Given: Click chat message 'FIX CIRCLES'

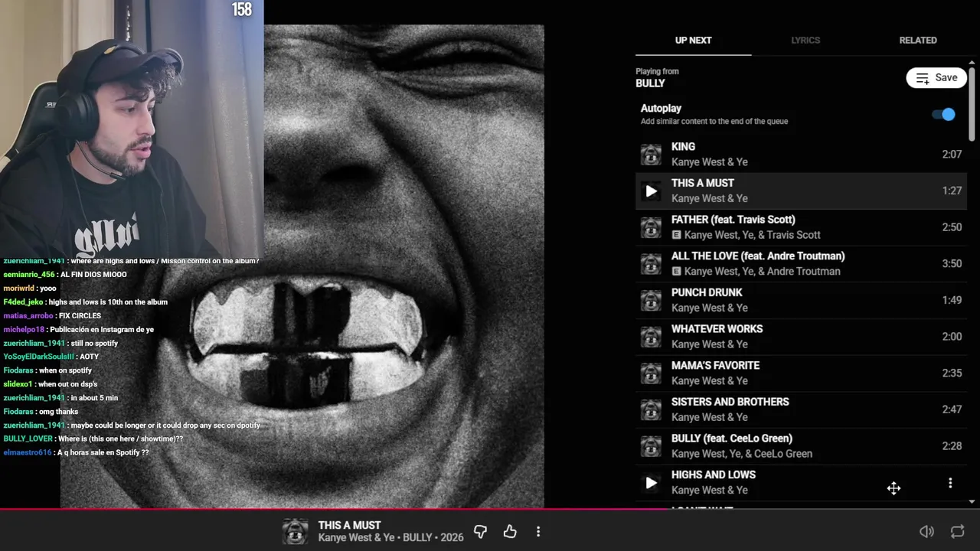Looking at the screenshot, I should (x=80, y=315).
